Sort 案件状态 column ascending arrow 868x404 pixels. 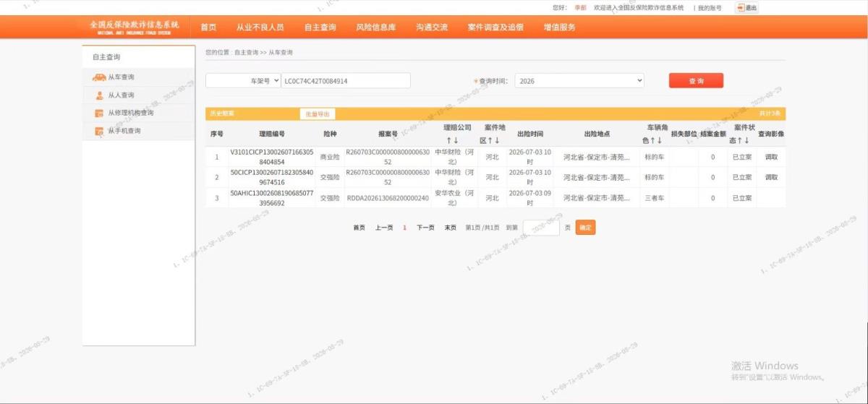coord(739,140)
